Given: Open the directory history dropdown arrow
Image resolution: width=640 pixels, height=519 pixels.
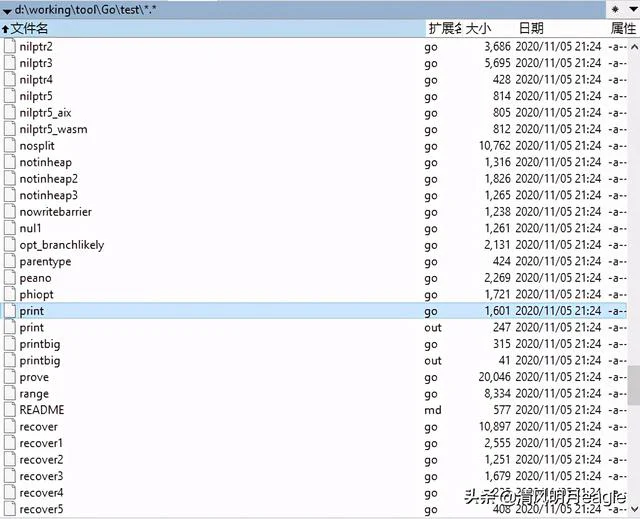Looking at the screenshot, I should pyautogui.click(x=633, y=9).
